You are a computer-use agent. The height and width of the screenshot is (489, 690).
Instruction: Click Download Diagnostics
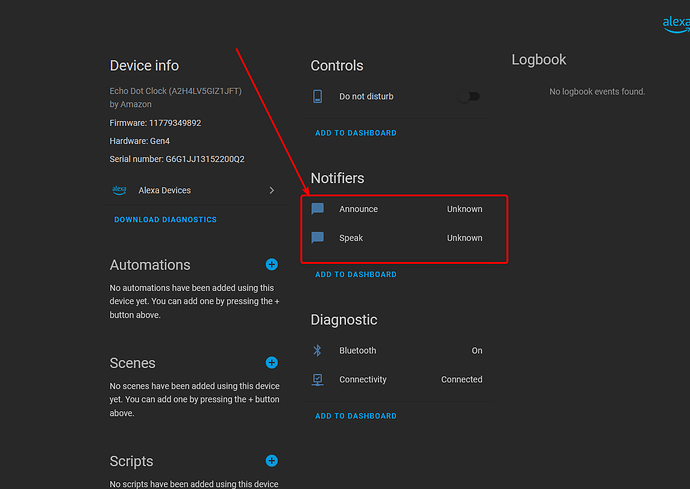(x=165, y=220)
